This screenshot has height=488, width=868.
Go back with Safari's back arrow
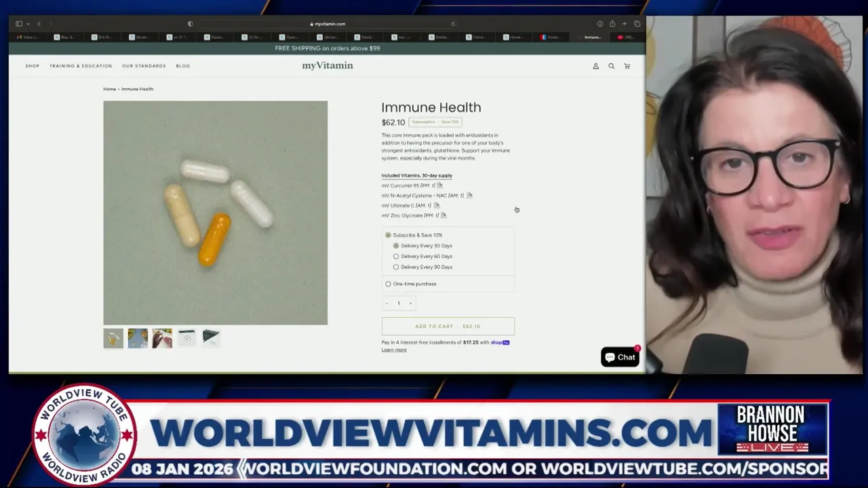39,24
